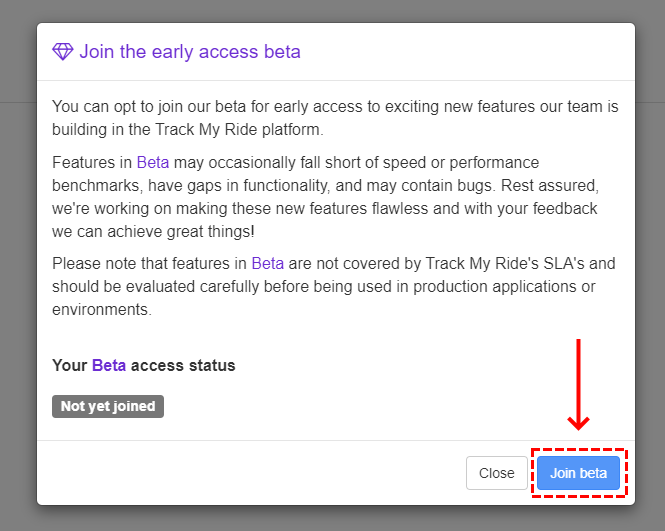Click the diamond icon in the dialog header
The width and height of the screenshot is (665, 531).
coord(63,52)
